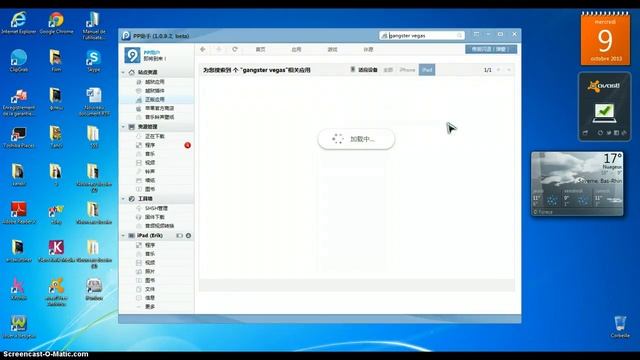This screenshot has width=640, height=360.
Task: Select the iPad device filter
Action: tap(427, 70)
